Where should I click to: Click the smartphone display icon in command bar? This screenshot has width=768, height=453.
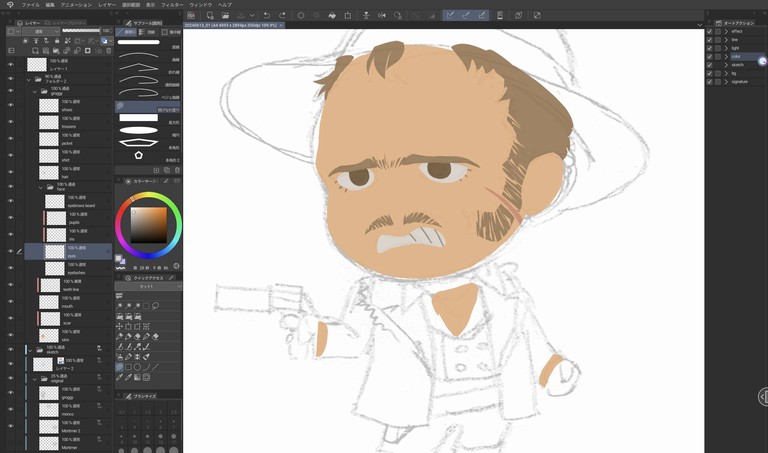(500, 16)
